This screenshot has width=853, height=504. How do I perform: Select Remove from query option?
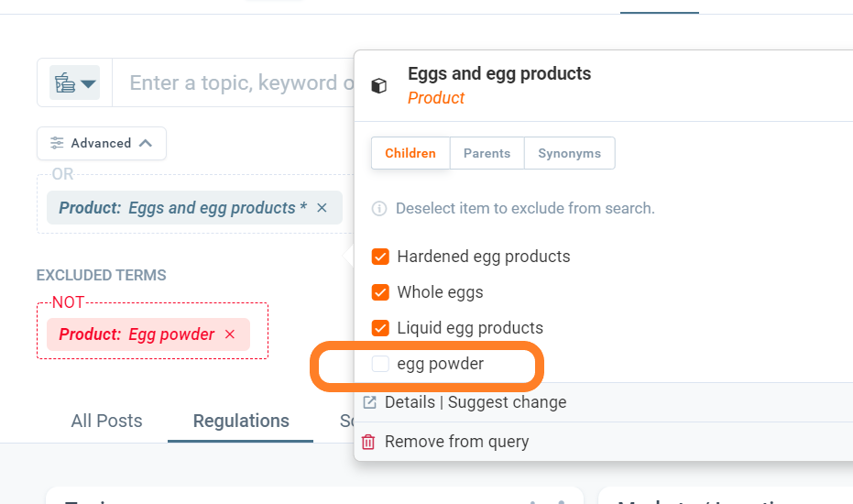tap(456, 442)
